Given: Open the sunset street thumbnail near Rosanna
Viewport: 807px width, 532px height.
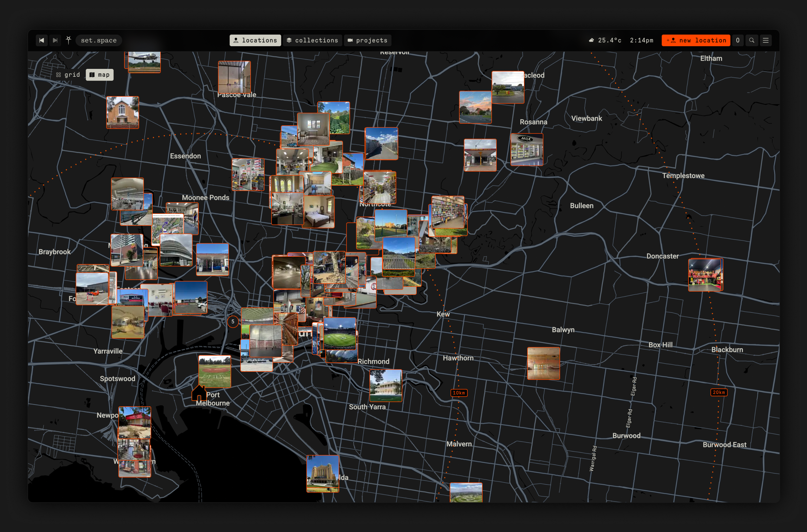Looking at the screenshot, I should click(x=475, y=107).
